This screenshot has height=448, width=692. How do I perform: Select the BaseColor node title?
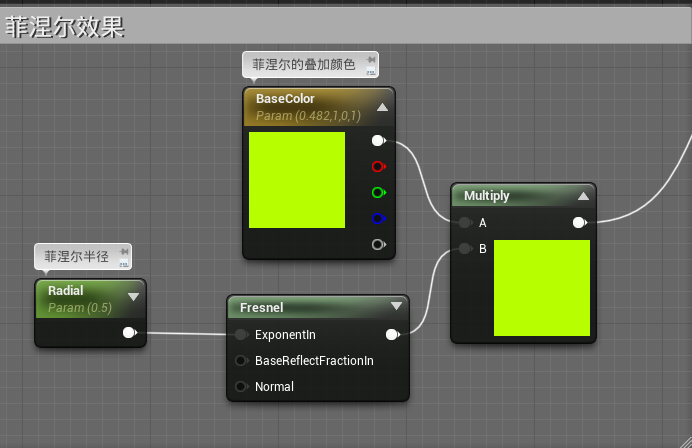285,99
